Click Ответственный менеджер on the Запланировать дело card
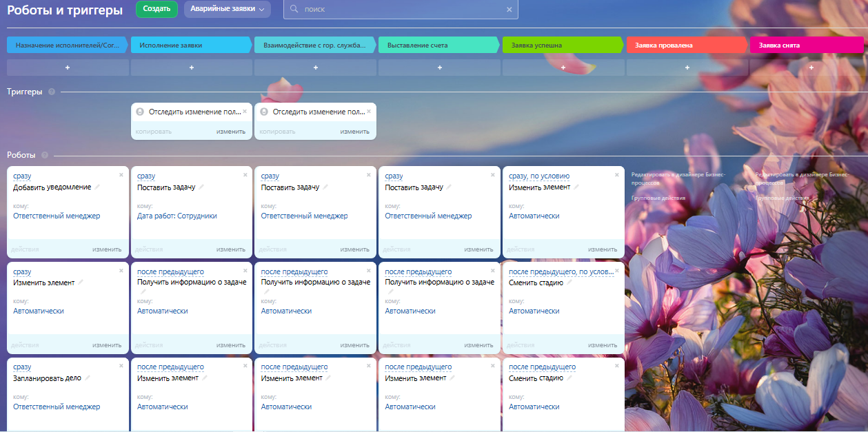 pyautogui.click(x=57, y=407)
